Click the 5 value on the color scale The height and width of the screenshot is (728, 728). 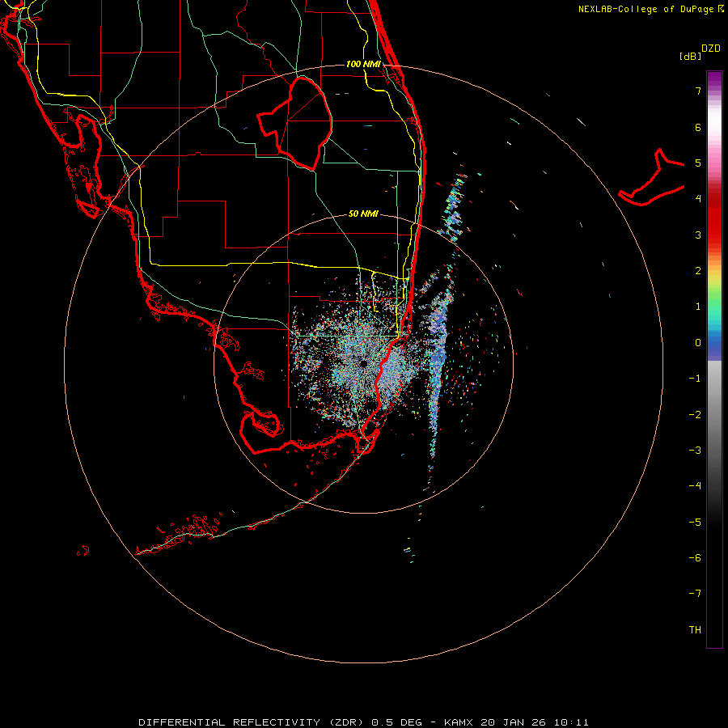[698, 163]
